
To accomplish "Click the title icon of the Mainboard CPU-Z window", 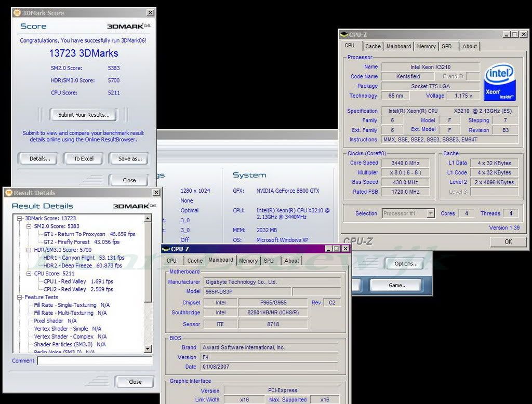I will (166, 249).
